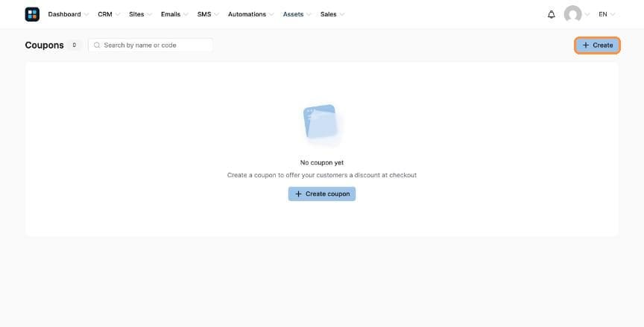Screen dimensions: 644x327
Task: Open the Sites menu
Action: pyautogui.click(x=136, y=14)
